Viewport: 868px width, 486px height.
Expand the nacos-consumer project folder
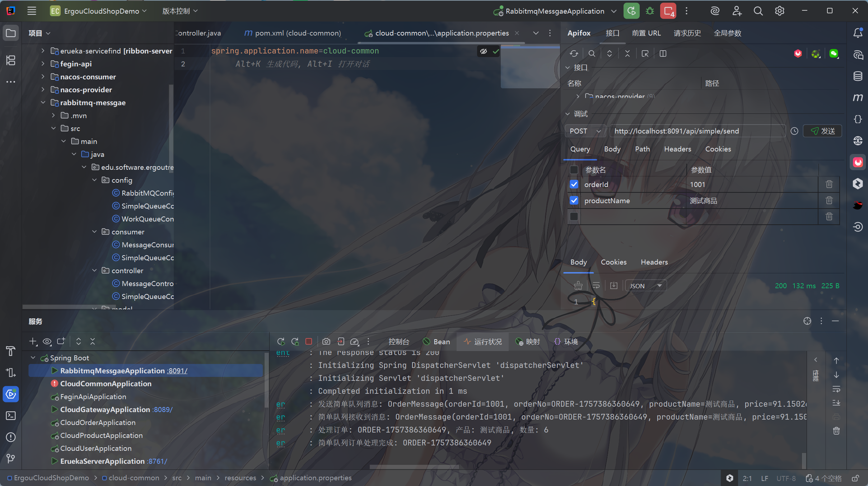pyautogui.click(x=43, y=76)
